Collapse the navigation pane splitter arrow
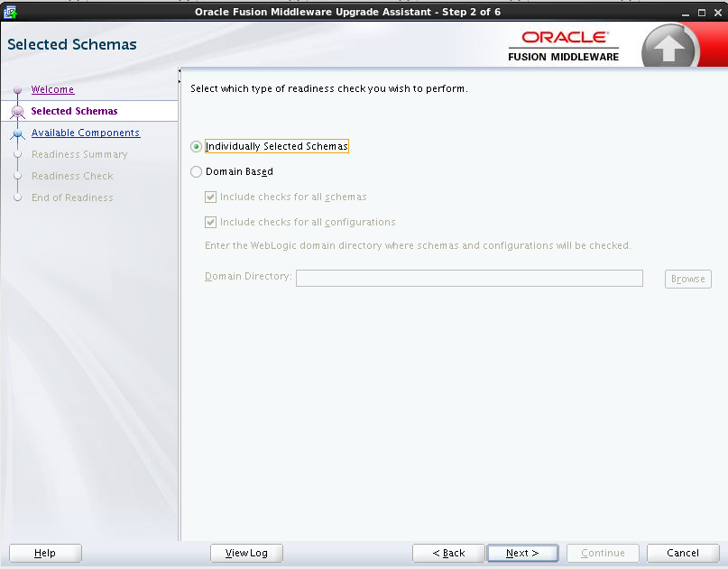 [x=180, y=71]
